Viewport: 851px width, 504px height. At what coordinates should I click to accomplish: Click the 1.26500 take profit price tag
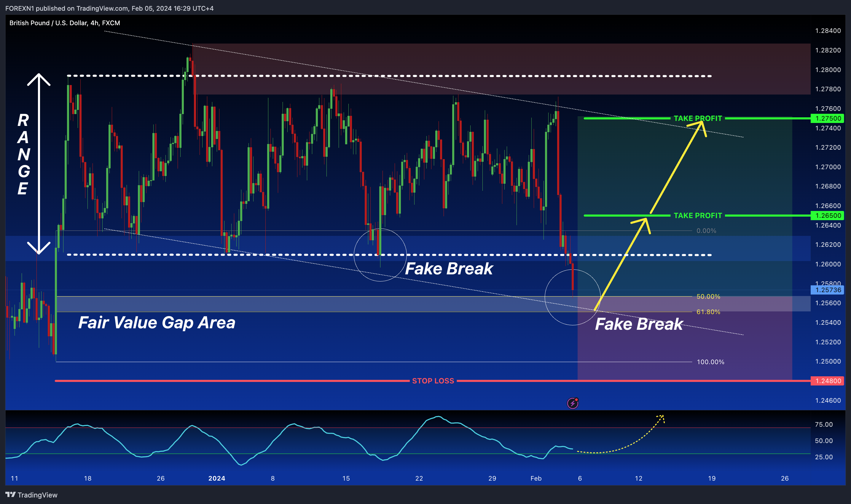[828, 216]
